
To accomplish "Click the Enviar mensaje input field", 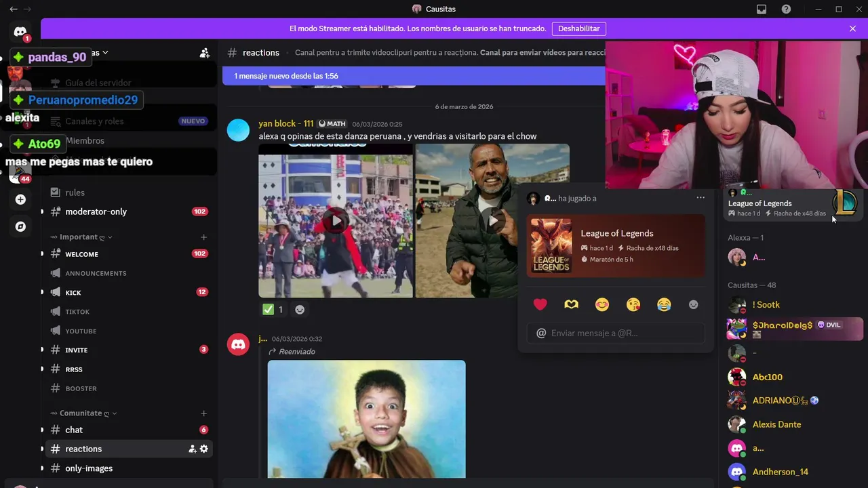I will (x=616, y=333).
